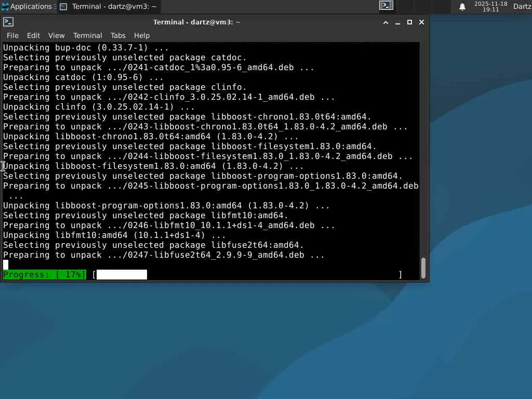
Task: Click "Unpacking libboost-filesystem1.83.0:amd64" line
Action: (x=153, y=166)
